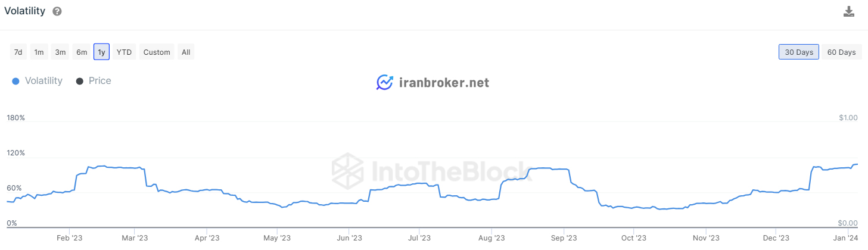Viewport: 868px width, 250px height.
Task: Select the 7d time range
Action: click(18, 52)
